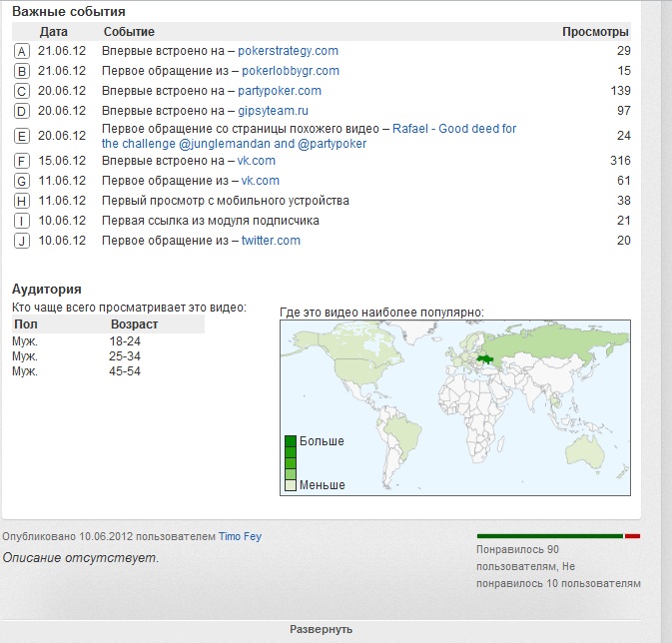Click event marker B icon
672x643 pixels.
(21, 71)
